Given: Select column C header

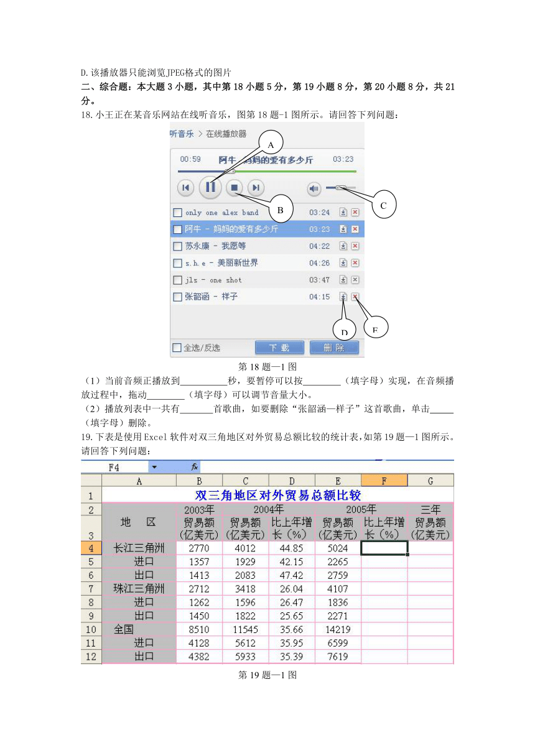Looking at the screenshot, I should click(x=246, y=480).
